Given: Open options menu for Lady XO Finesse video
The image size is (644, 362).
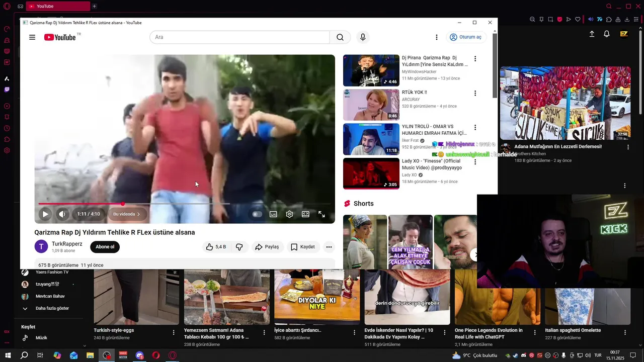Looking at the screenshot, I should tap(475, 162).
